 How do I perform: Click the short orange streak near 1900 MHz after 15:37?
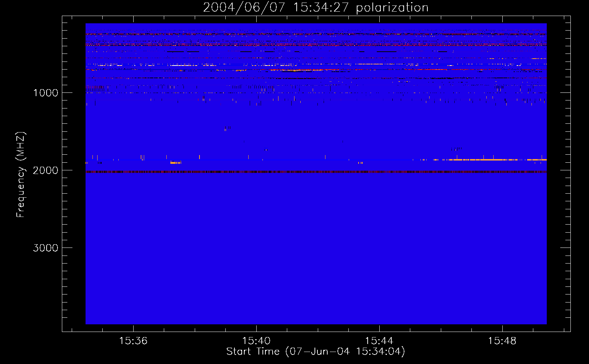coord(176,163)
